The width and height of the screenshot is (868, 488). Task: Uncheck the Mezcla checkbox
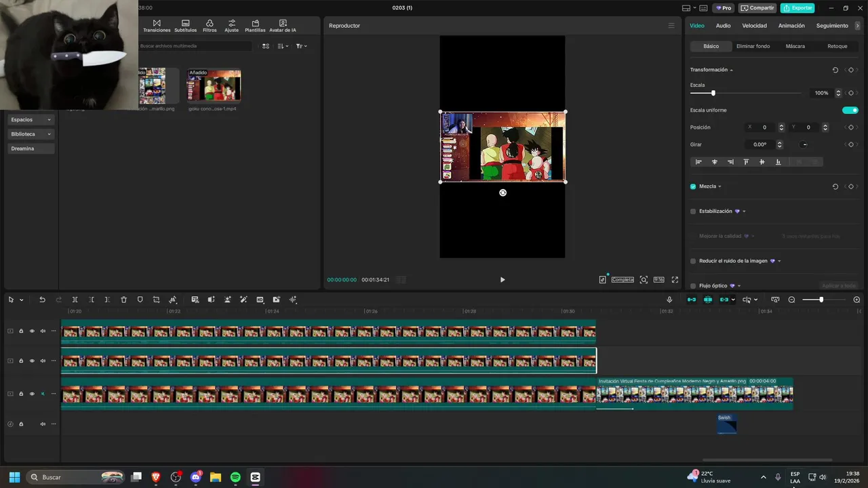click(693, 186)
